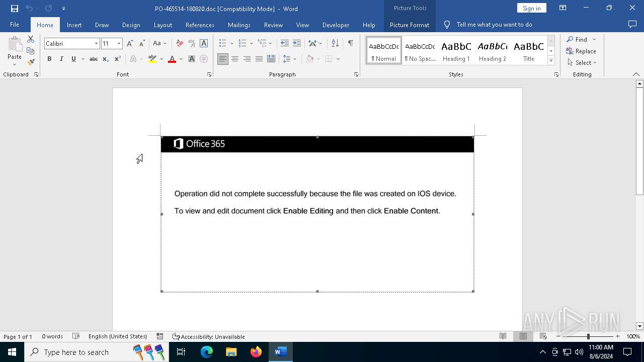This screenshot has height=362, width=644.
Task: Click the Sign in button
Action: pos(531,8)
